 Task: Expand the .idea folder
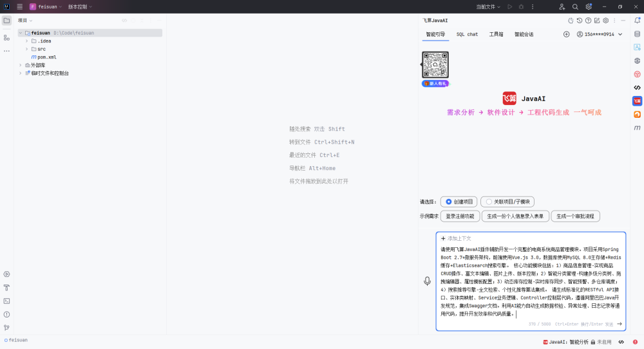[x=26, y=41]
